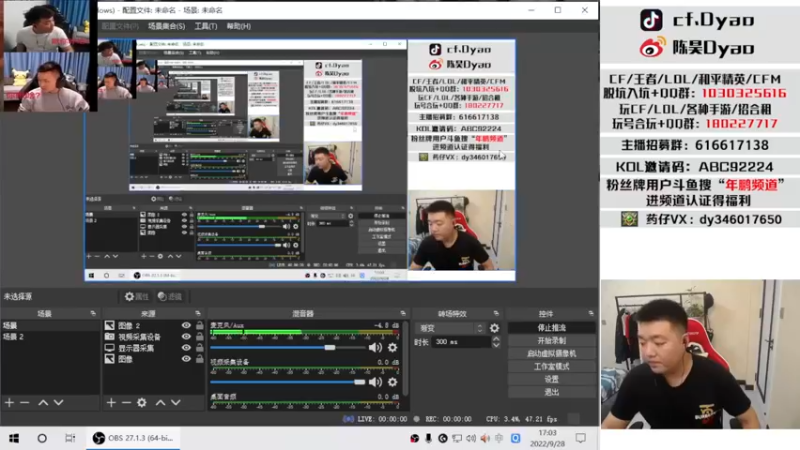Pop out 混音器 dock panel
This screenshot has width=800, height=450.
tap(403, 313)
